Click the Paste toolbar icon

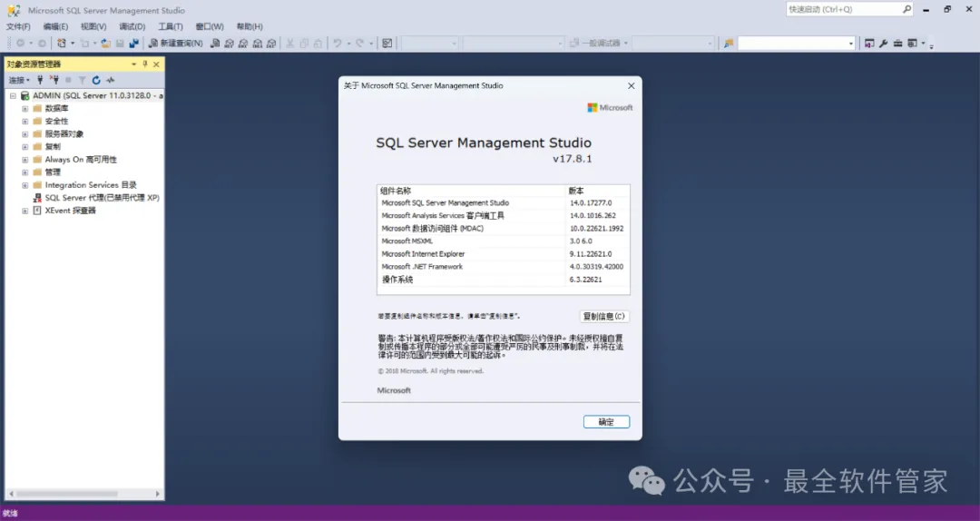[318, 44]
